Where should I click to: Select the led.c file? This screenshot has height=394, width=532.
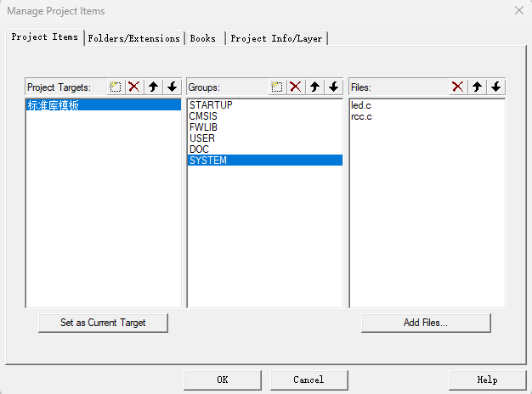[427, 105]
